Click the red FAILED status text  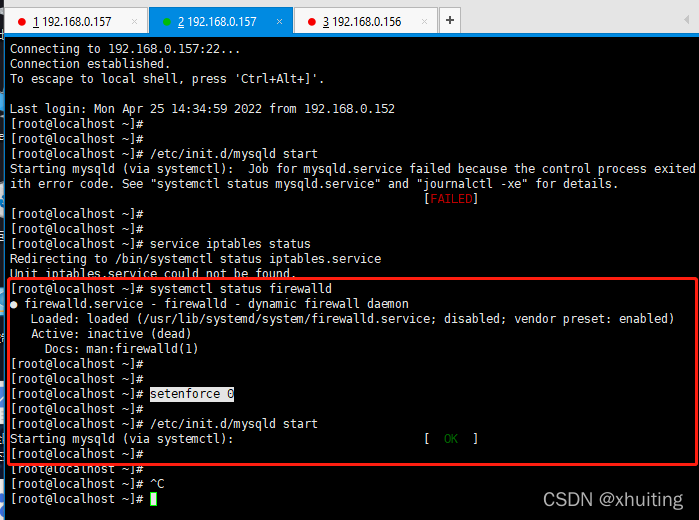pos(451,199)
